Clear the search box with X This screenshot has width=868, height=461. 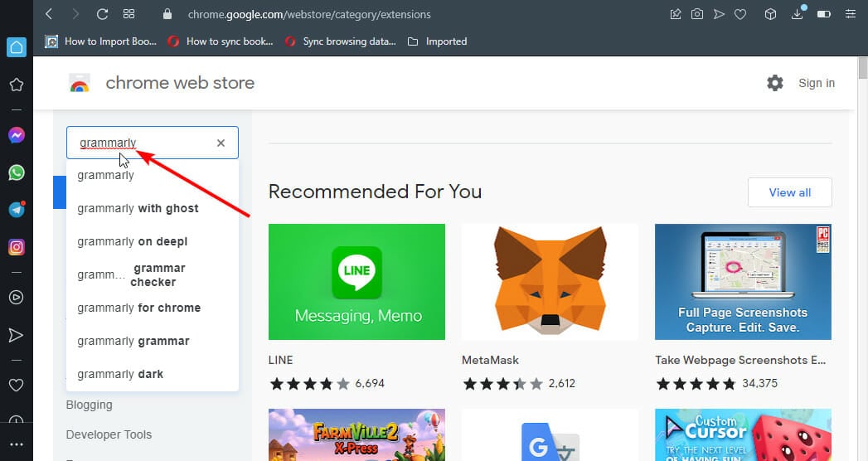pos(221,143)
